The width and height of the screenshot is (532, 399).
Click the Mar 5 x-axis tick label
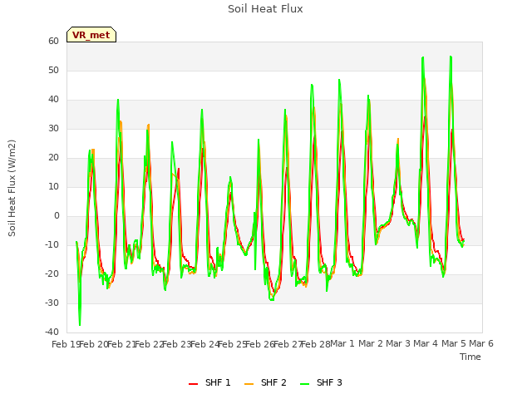(x=454, y=343)
